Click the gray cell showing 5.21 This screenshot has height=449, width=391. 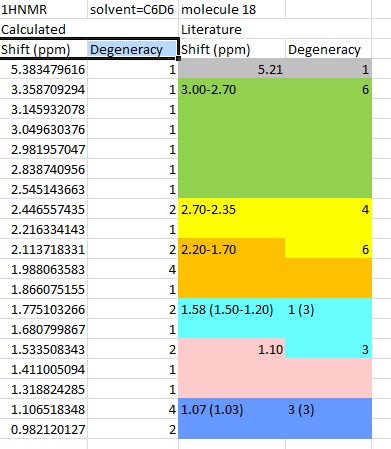coord(232,69)
